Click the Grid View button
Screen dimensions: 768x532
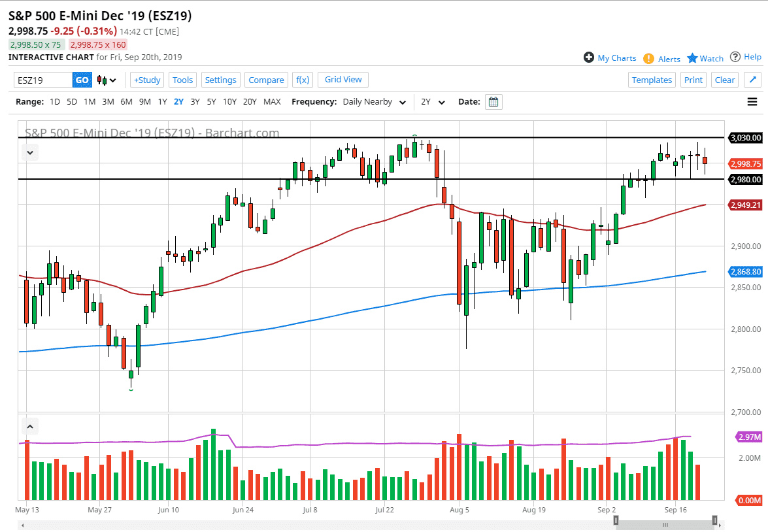point(343,79)
